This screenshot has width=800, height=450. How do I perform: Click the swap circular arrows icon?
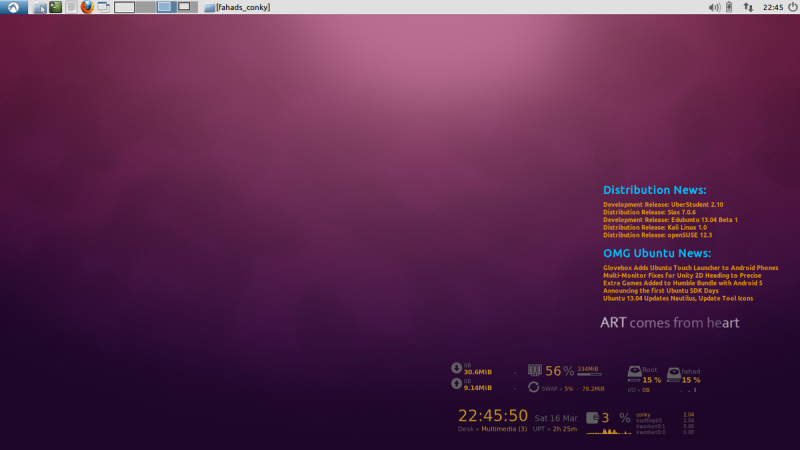coord(534,387)
